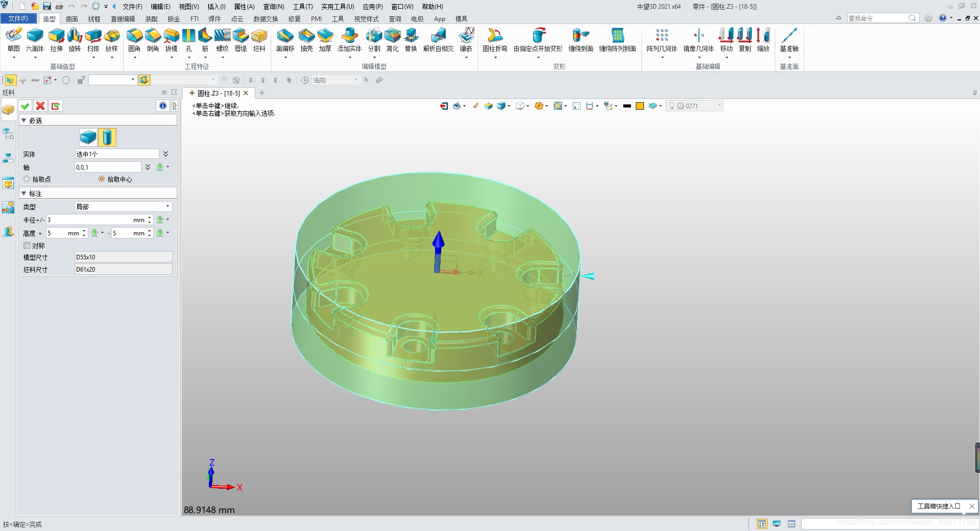
Task: Click the apply-and-repeat green button
Action: (56, 106)
